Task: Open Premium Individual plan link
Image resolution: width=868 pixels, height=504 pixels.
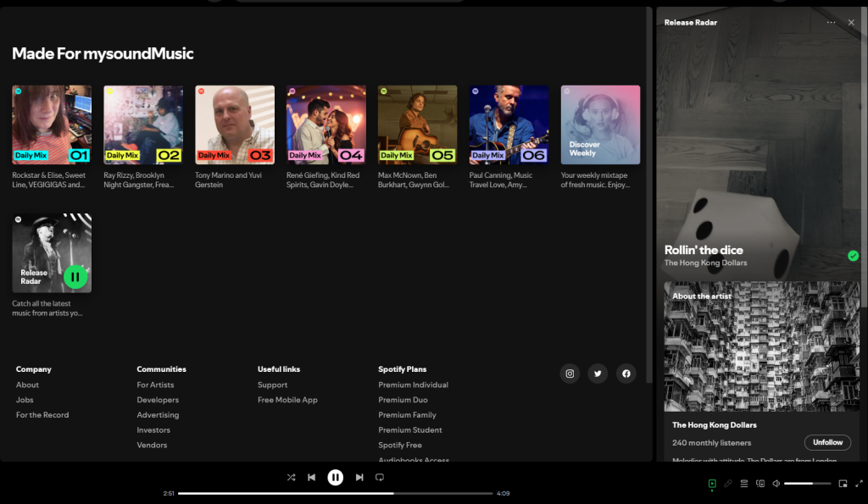Action: point(413,385)
